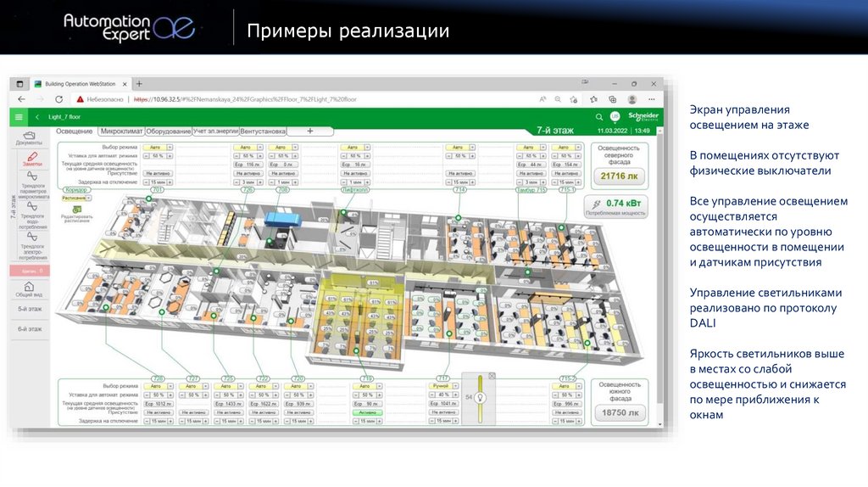The image size is (868, 487).
Task: Click the search magnifier in green header
Action: [x=599, y=117]
